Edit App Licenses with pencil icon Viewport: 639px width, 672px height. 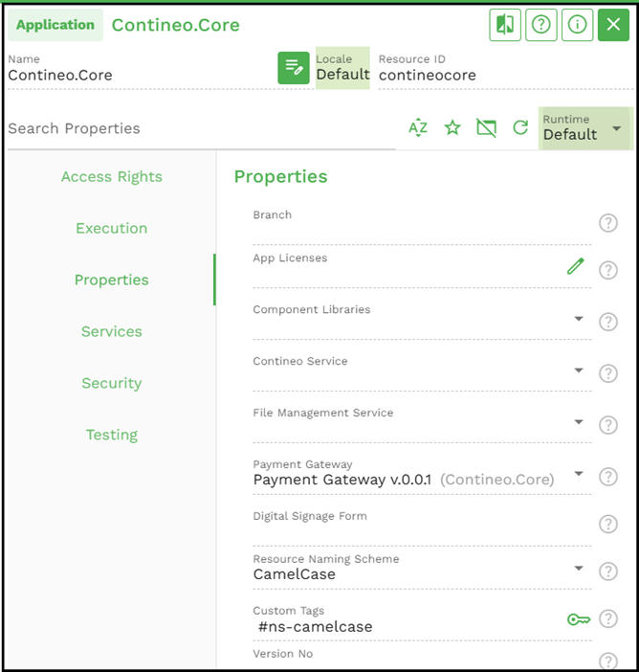575,266
